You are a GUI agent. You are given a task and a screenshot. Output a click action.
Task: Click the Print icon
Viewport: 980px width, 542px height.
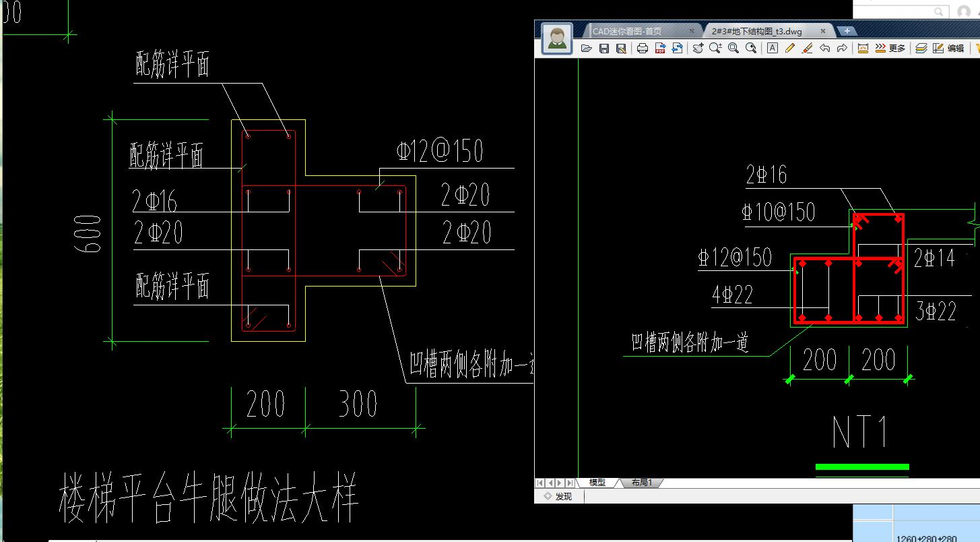click(x=643, y=48)
